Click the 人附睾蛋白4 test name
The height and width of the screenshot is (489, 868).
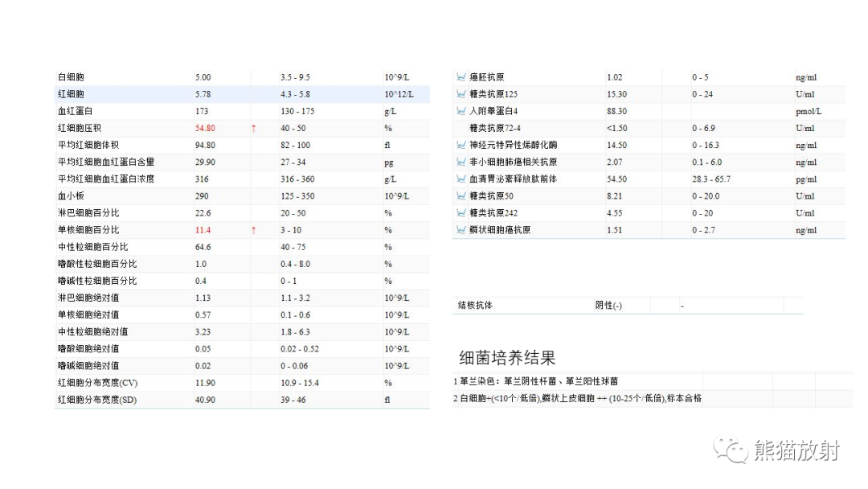pyautogui.click(x=493, y=111)
